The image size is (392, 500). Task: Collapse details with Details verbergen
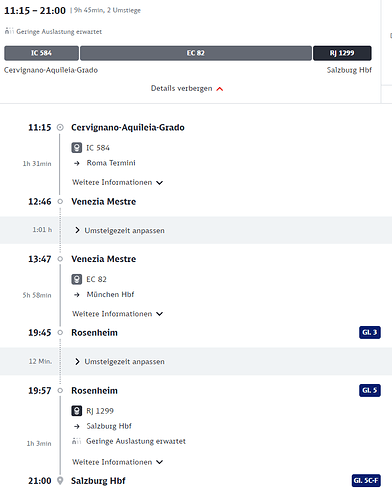click(x=187, y=88)
